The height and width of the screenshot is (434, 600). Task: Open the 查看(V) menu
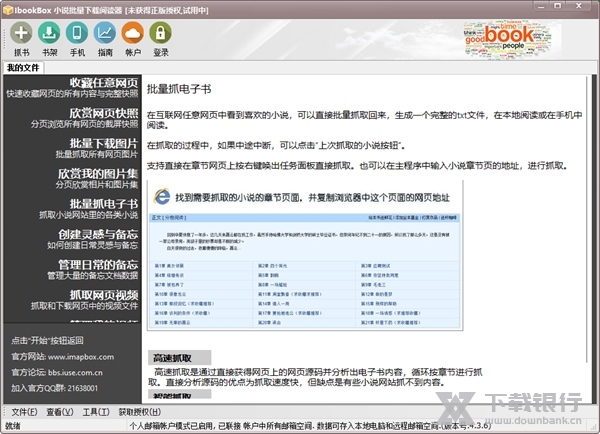(60, 412)
